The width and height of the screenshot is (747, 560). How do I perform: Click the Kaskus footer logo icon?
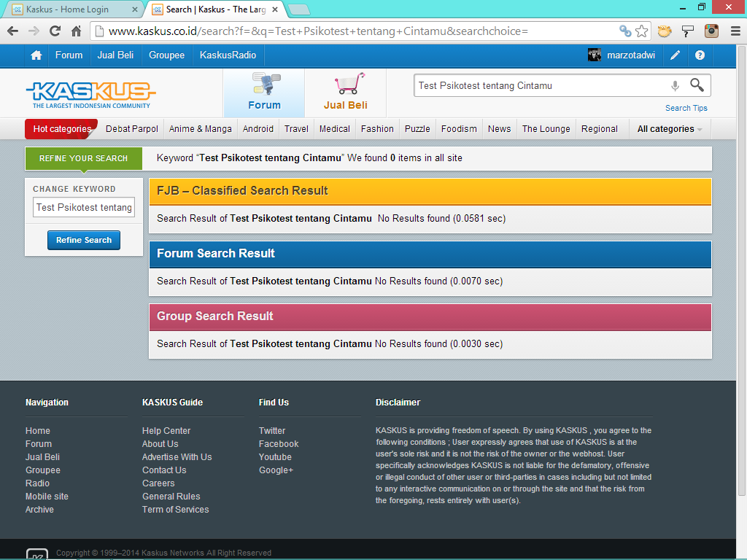(37, 554)
